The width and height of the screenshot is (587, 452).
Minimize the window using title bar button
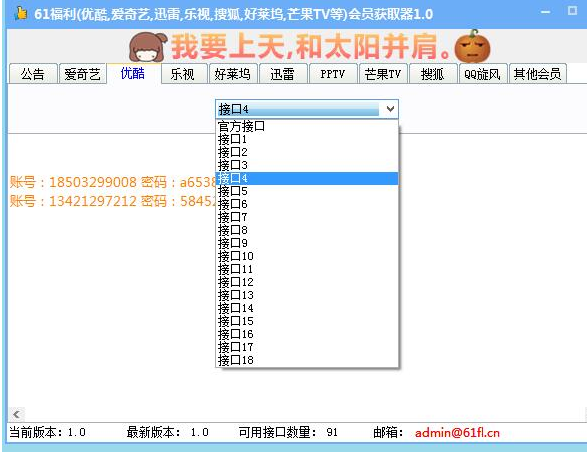545,12
